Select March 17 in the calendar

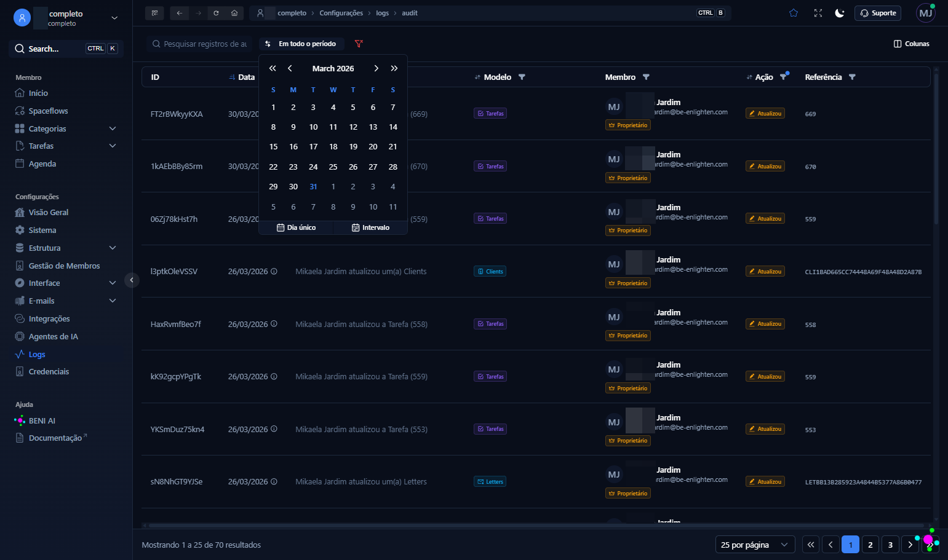[313, 147]
